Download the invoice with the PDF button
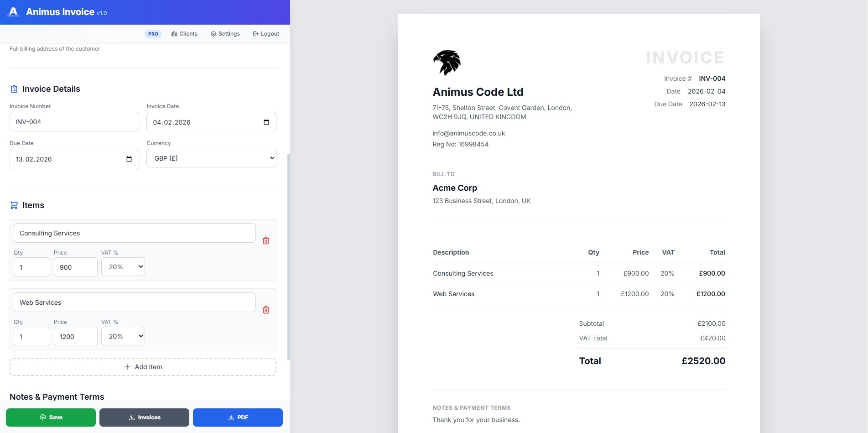Image resolution: width=868 pixels, height=433 pixels. coord(237,417)
